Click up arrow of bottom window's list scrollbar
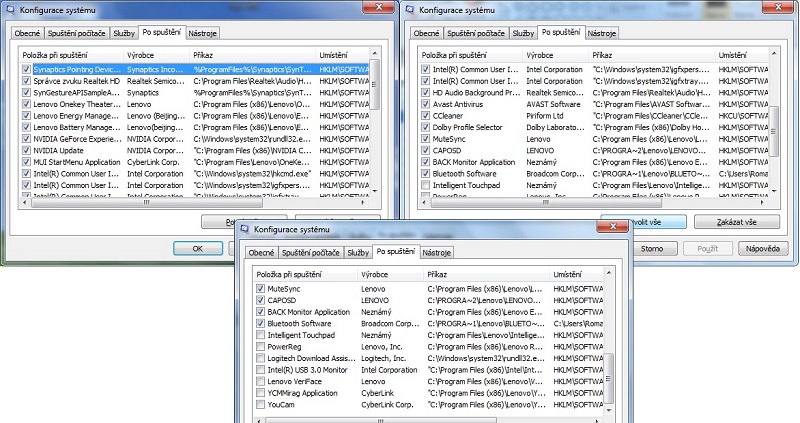The width and height of the screenshot is (800, 423). point(609,272)
